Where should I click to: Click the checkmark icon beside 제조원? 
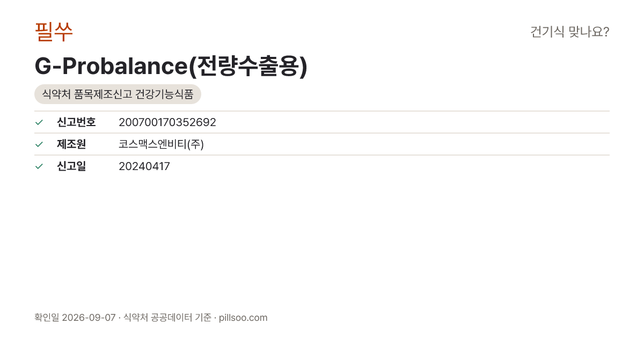39,144
